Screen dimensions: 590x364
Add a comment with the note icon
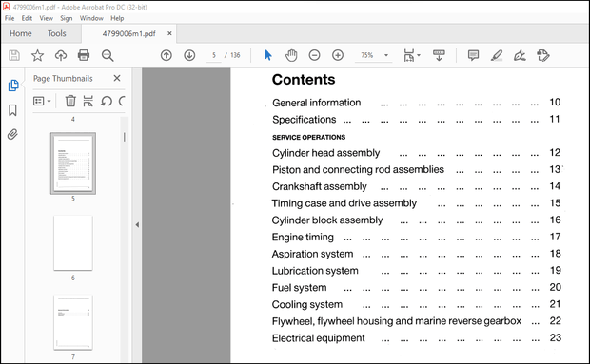473,55
